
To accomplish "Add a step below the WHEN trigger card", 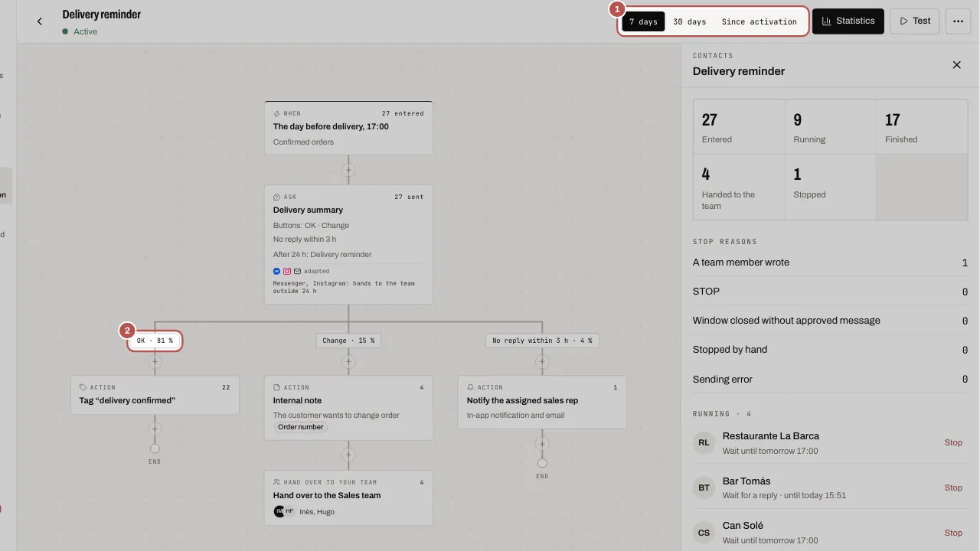I will (348, 169).
